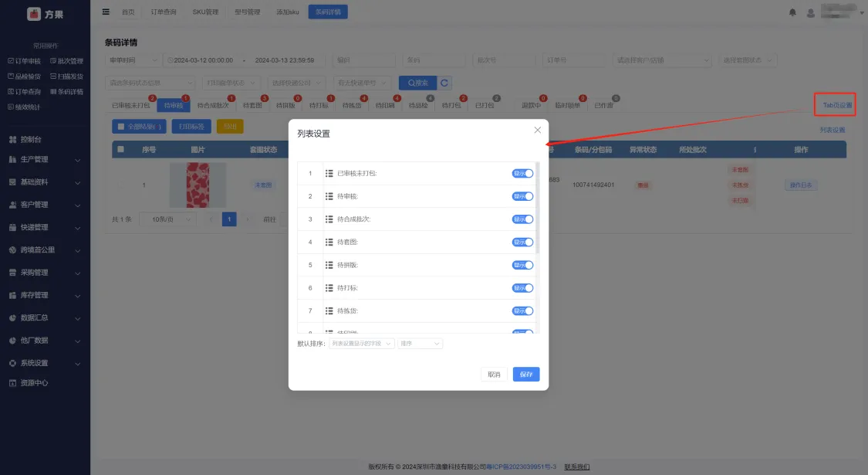Toggle 显示 switch for 待审核 row
The width and height of the screenshot is (868, 475).
coord(522,196)
